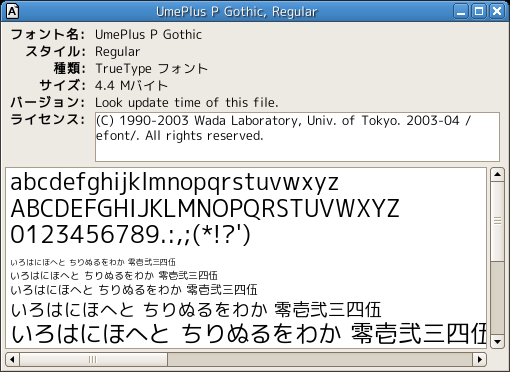510x372 pixels.
Task: Click the '4.4 Mバイト' size value
Action: pos(131,86)
